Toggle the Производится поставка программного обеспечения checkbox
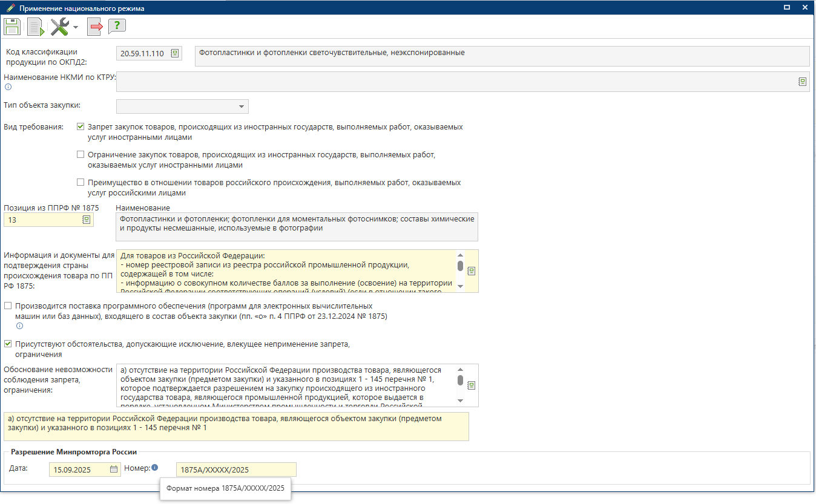Screen dimensions: 816x504 (8, 306)
